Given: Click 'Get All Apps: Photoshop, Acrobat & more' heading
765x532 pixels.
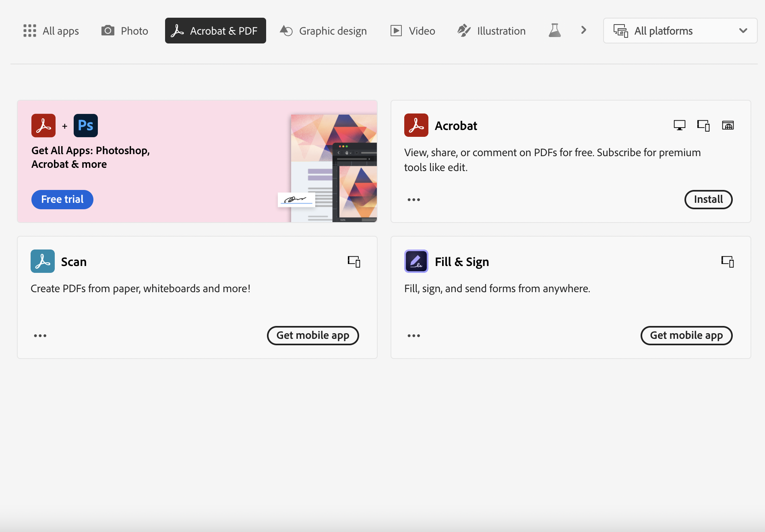Looking at the screenshot, I should pyautogui.click(x=91, y=157).
